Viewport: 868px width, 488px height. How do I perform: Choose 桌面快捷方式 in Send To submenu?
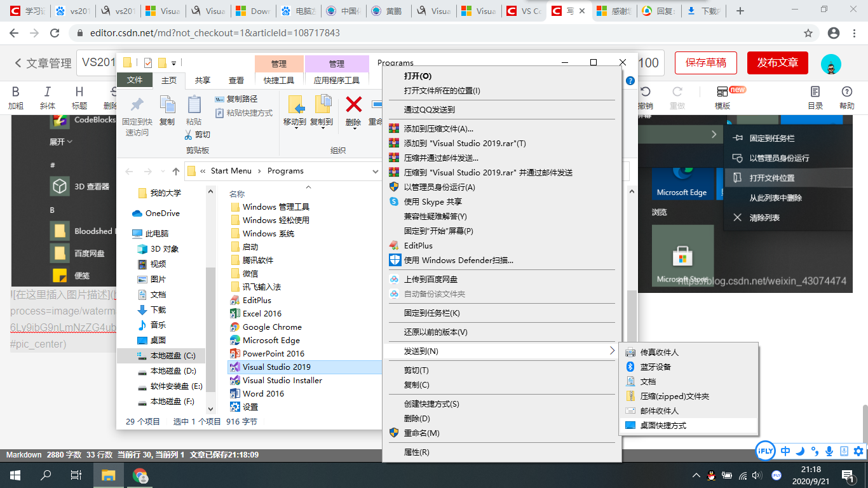click(x=689, y=426)
